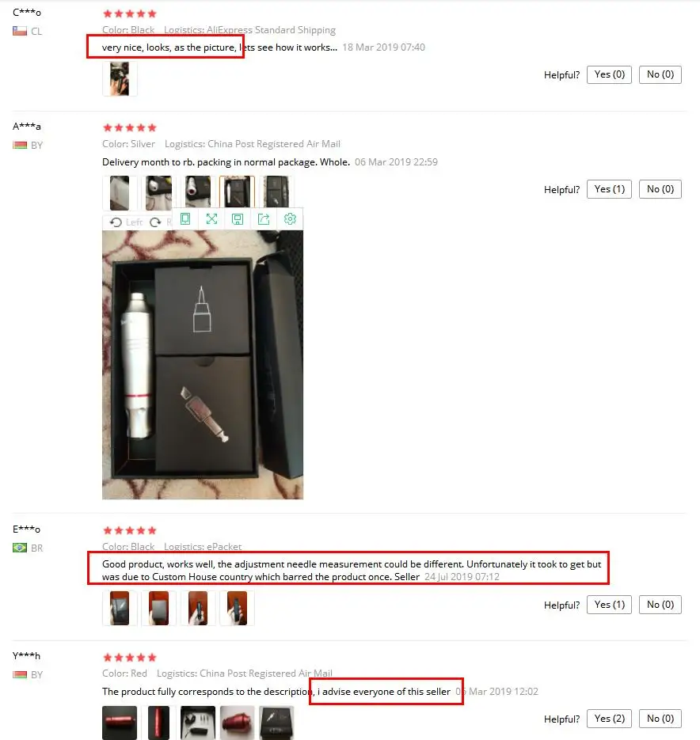The height and width of the screenshot is (740, 700).
Task: Open the photo thumbnail in C***o's review
Action: [120, 79]
